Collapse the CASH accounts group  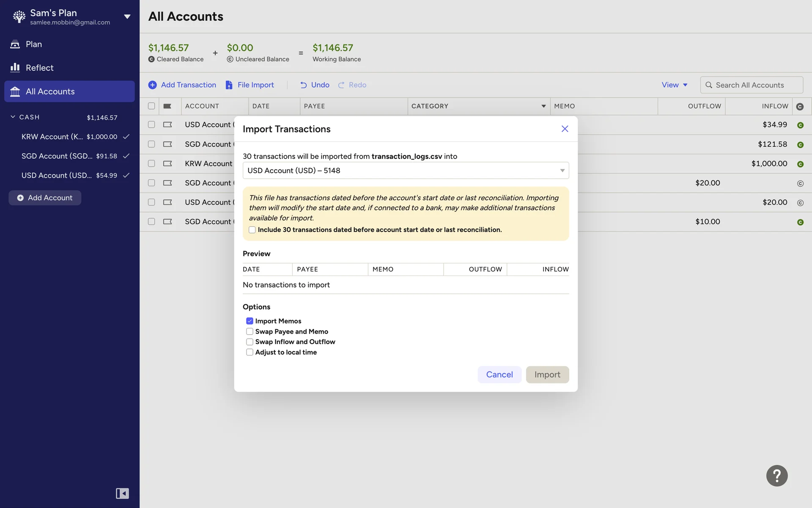point(13,117)
